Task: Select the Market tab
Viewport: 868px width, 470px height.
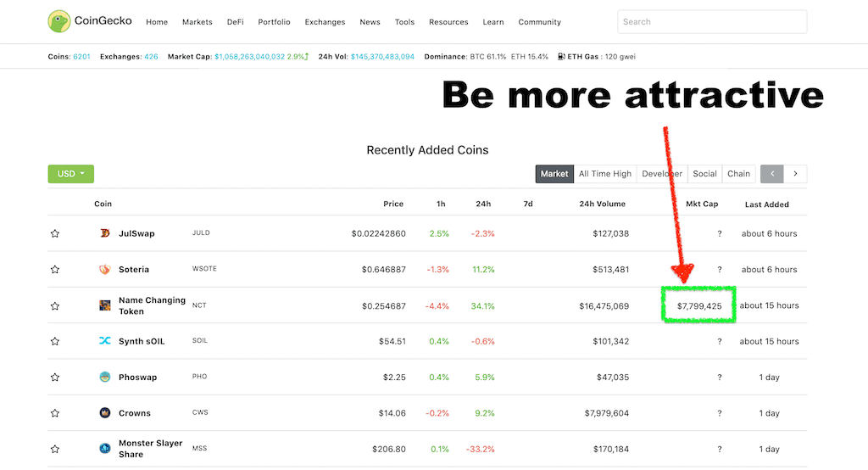Action: click(x=554, y=173)
